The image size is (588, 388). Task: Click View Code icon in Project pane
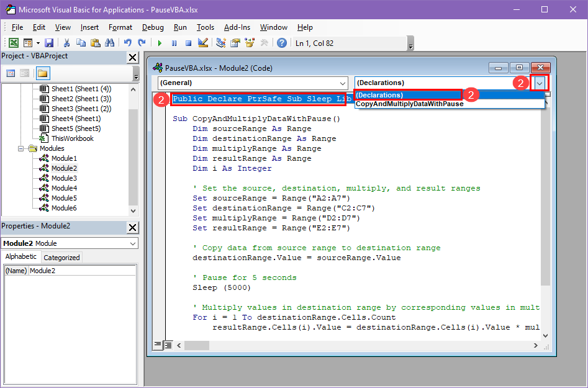click(11, 73)
